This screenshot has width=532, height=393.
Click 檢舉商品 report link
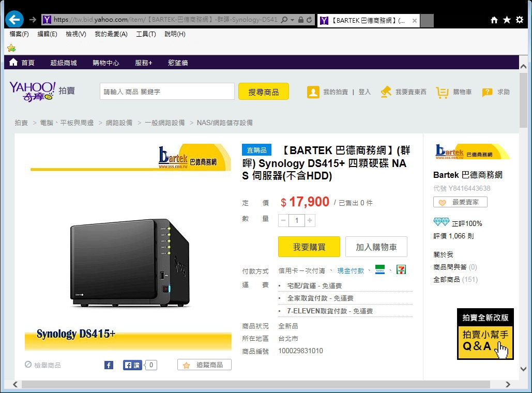pyautogui.click(x=43, y=365)
